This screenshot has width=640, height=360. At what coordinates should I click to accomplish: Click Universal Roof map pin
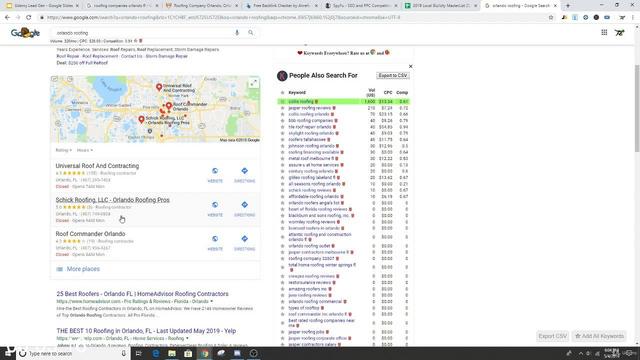(x=159, y=87)
